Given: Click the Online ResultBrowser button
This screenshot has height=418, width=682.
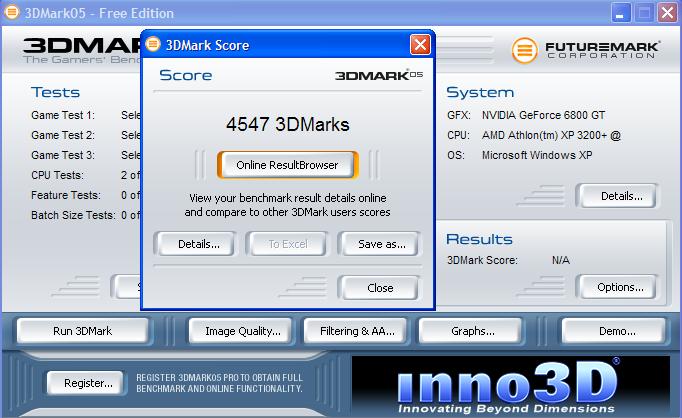Looking at the screenshot, I should (x=288, y=165).
